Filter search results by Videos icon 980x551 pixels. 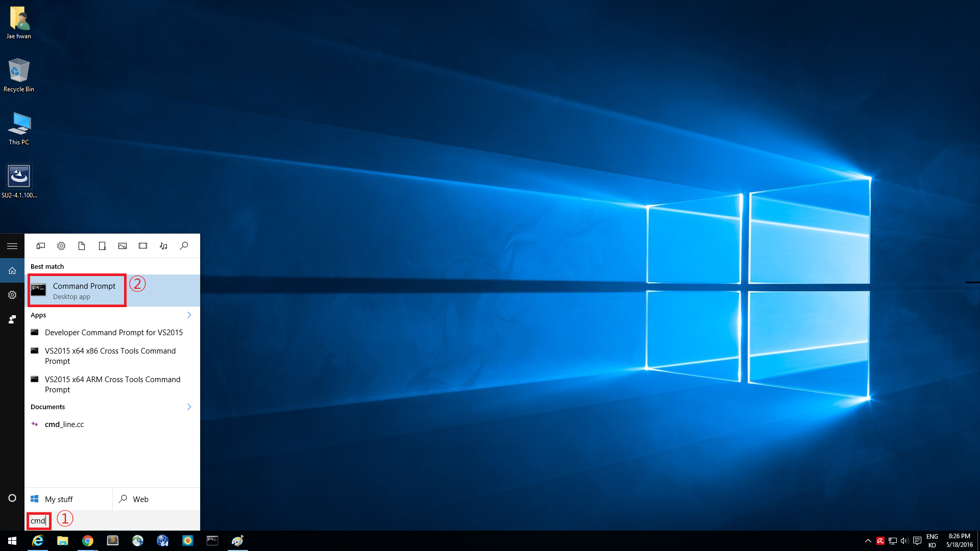pyautogui.click(x=143, y=246)
